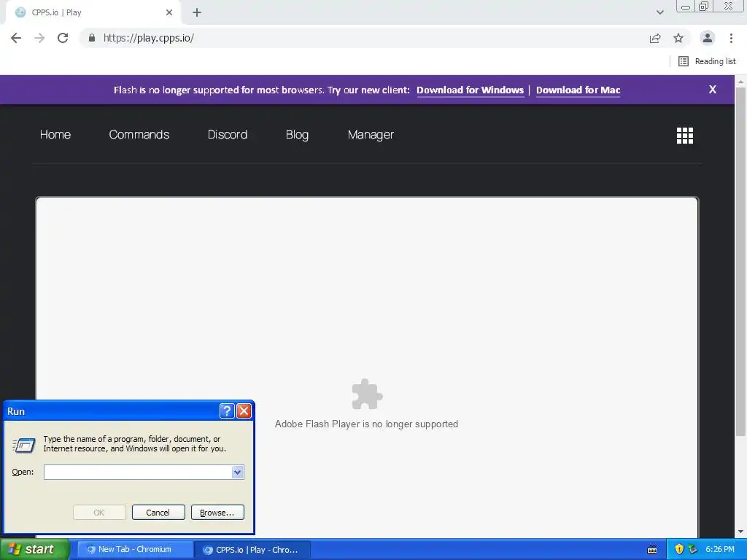Click into the Open text field
Screen dimensions: 747x560
138,472
